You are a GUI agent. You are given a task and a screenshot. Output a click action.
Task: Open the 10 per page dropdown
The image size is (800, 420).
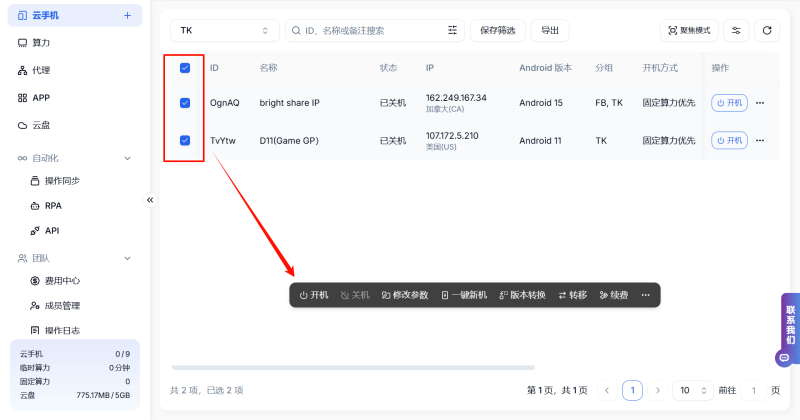coord(693,390)
